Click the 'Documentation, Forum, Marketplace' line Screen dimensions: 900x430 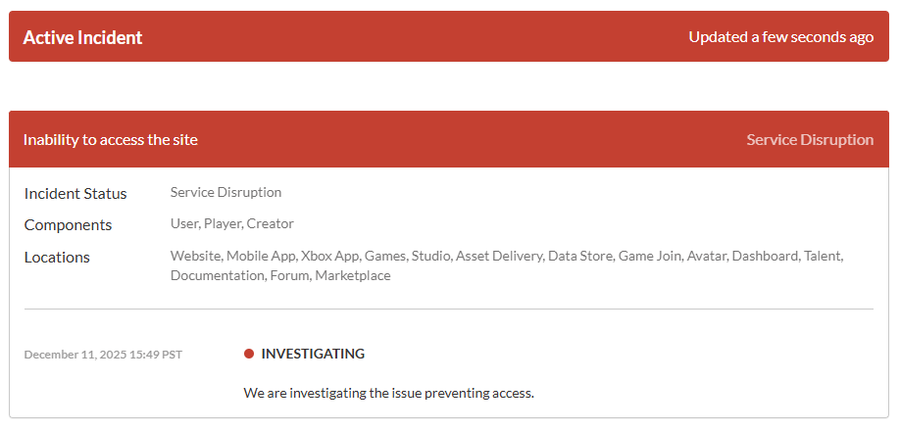pyautogui.click(x=280, y=275)
